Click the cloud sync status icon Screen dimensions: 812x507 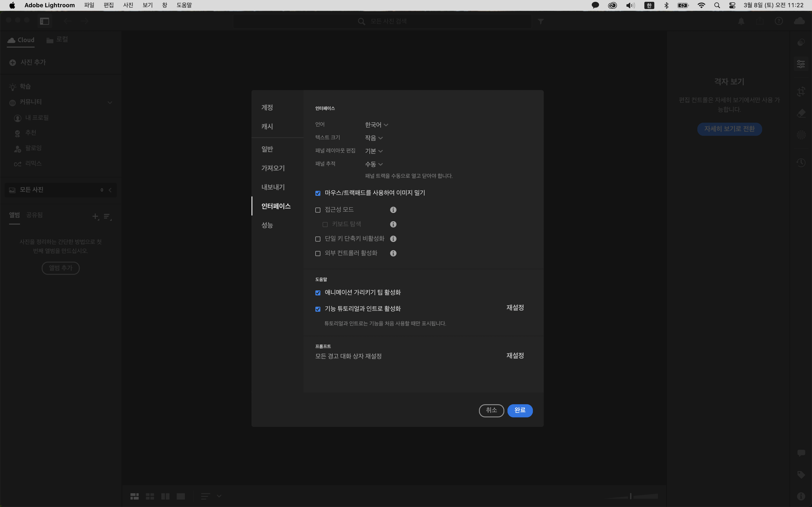(x=799, y=21)
